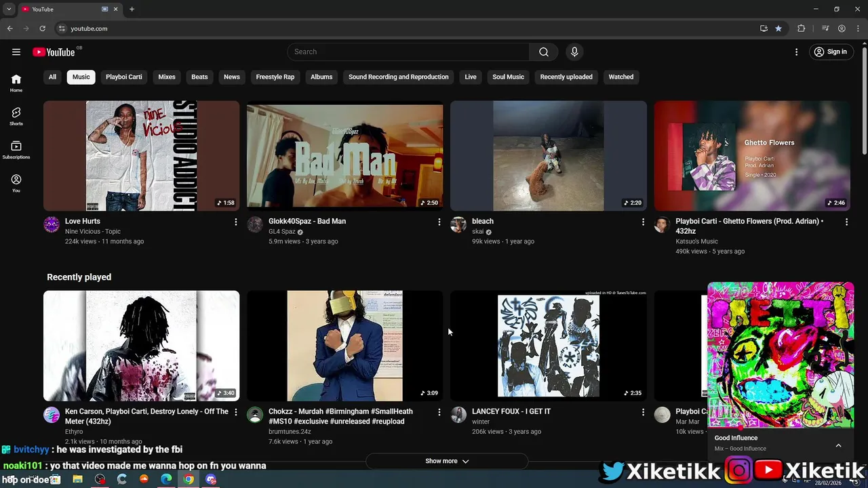Focus the YouTube search input field
This screenshot has width=868, height=488.
pyautogui.click(x=409, y=52)
